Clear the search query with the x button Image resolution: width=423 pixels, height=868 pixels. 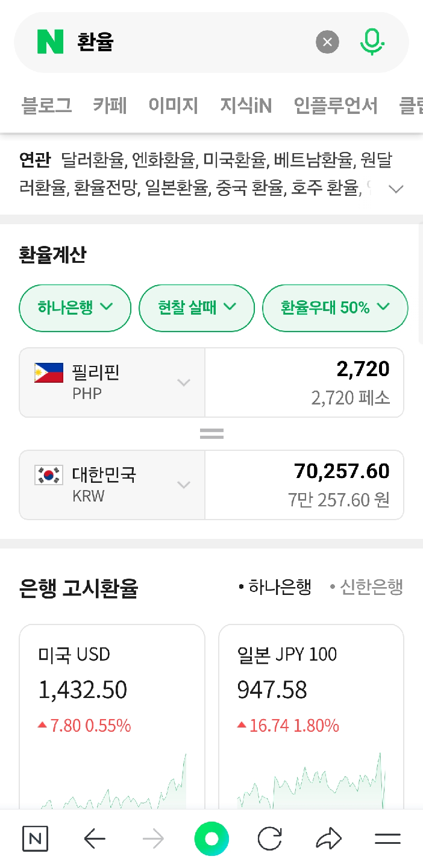click(327, 42)
